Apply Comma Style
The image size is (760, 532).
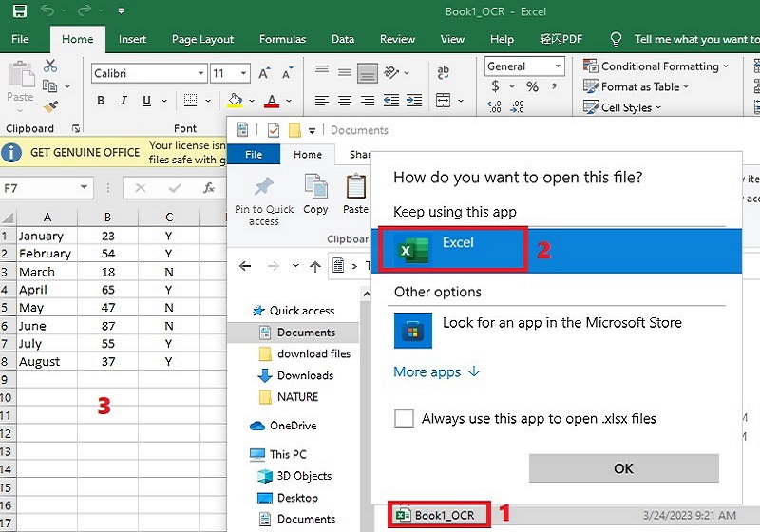pos(554,86)
